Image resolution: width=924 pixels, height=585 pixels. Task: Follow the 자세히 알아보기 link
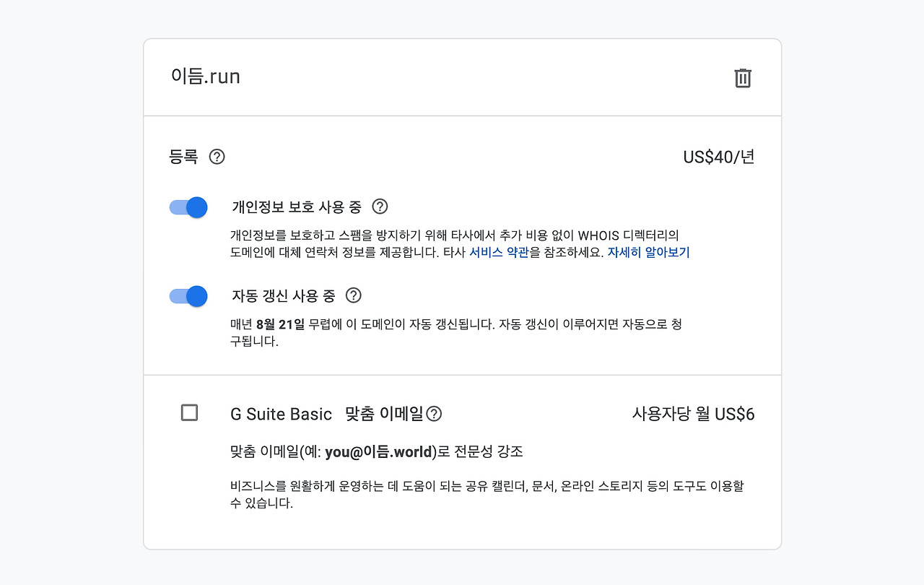tap(648, 253)
